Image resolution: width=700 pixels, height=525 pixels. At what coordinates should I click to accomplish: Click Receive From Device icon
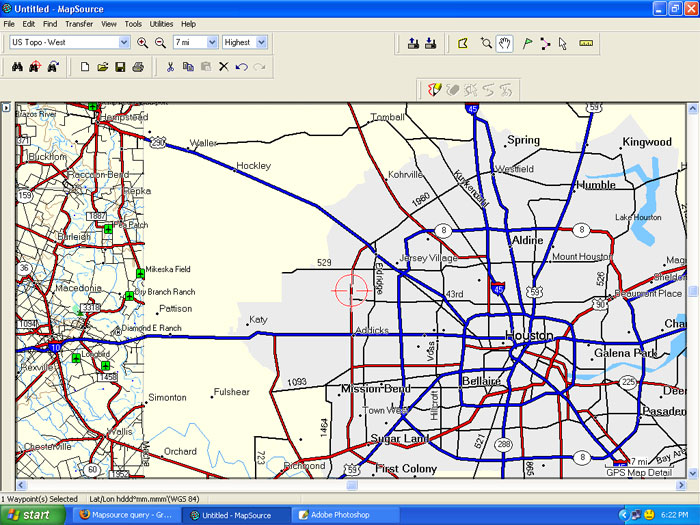tap(431, 43)
